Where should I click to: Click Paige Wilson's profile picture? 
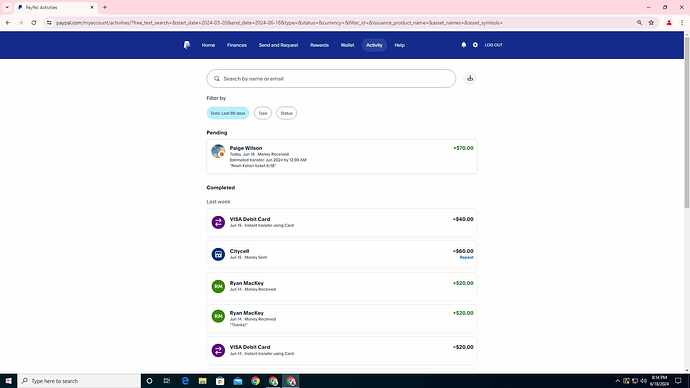coord(218,151)
